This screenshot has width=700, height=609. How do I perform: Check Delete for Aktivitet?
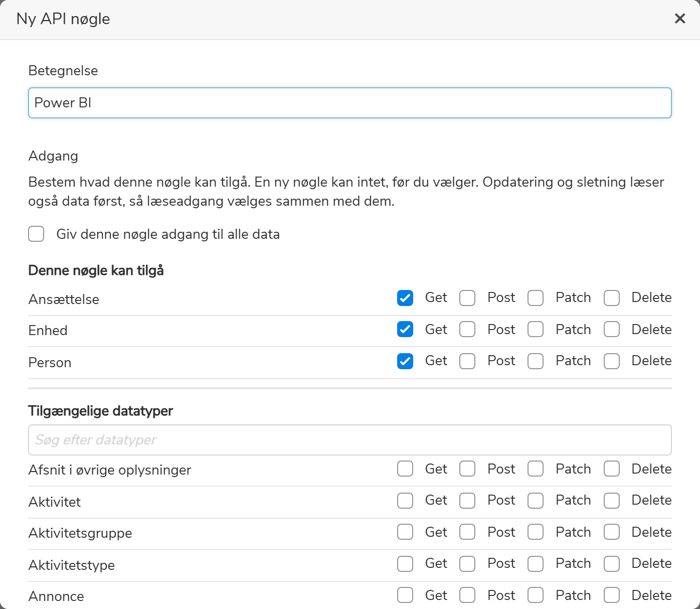pyautogui.click(x=612, y=501)
